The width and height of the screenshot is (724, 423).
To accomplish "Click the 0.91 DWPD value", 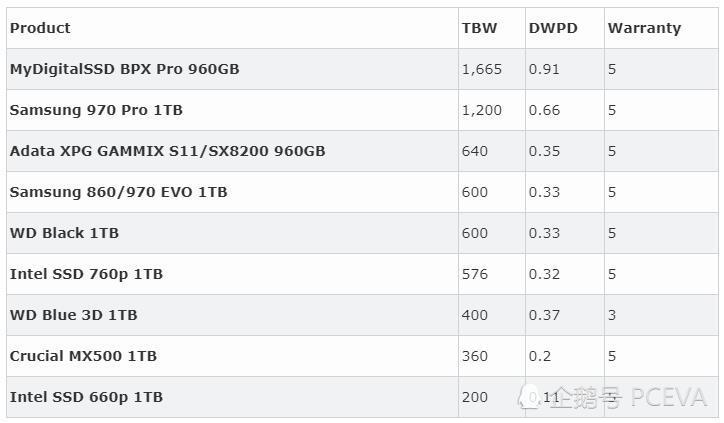I will pos(544,69).
